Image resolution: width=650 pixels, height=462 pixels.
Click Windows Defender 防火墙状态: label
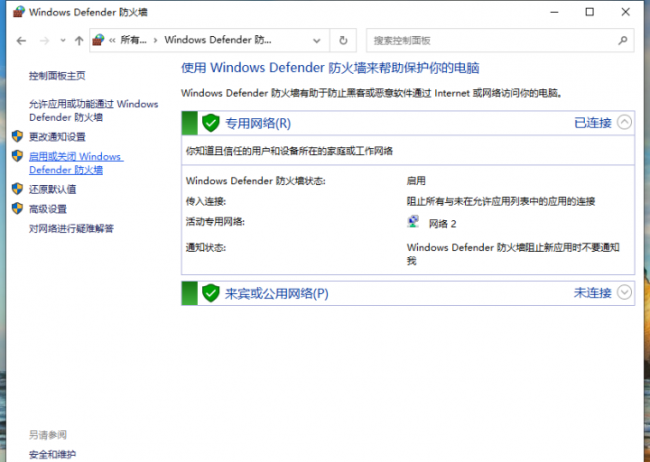coord(255,181)
